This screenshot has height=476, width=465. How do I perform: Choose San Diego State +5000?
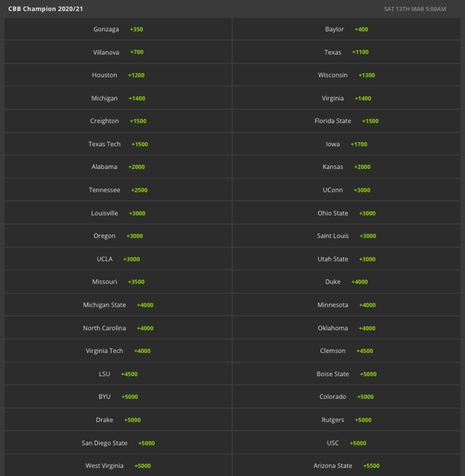tap(118, 443)
